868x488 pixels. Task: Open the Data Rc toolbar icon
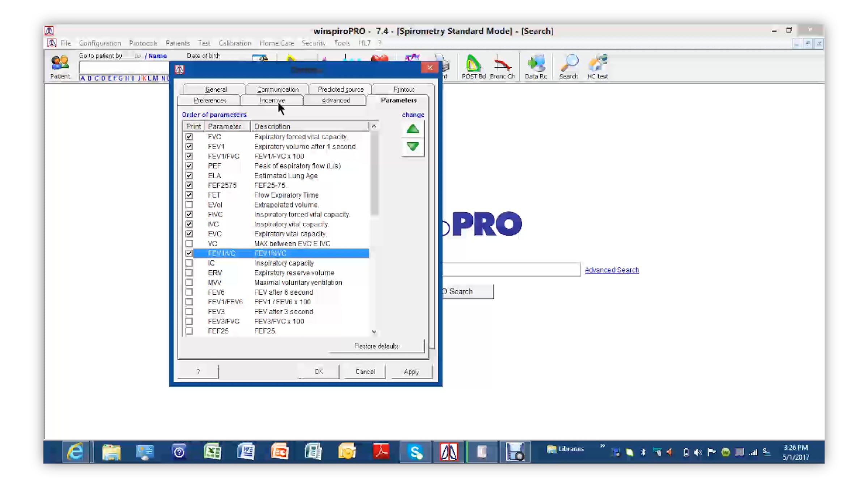coord(536,66)
